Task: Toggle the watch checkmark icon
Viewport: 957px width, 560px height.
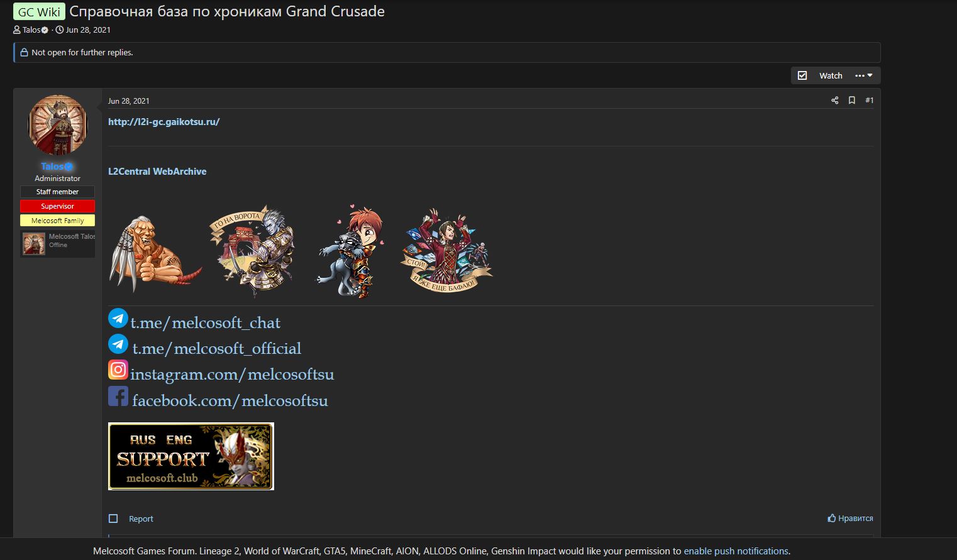Action: pos(802,75)
